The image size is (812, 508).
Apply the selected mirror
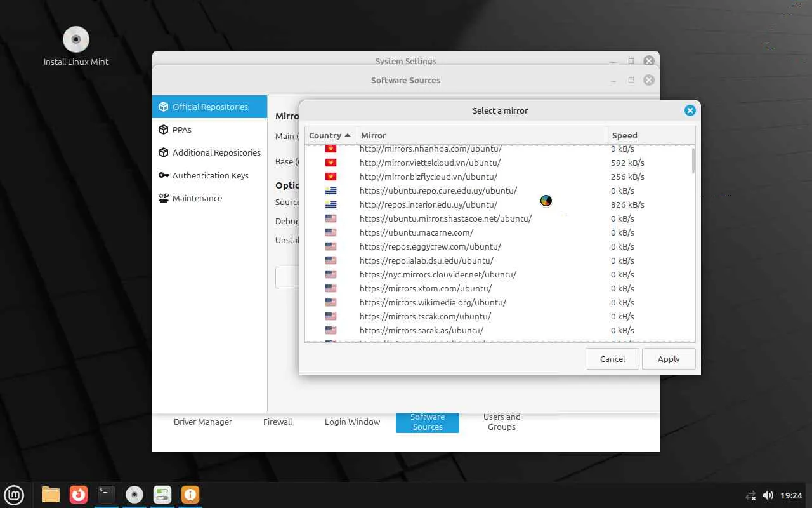coord(669,359)
